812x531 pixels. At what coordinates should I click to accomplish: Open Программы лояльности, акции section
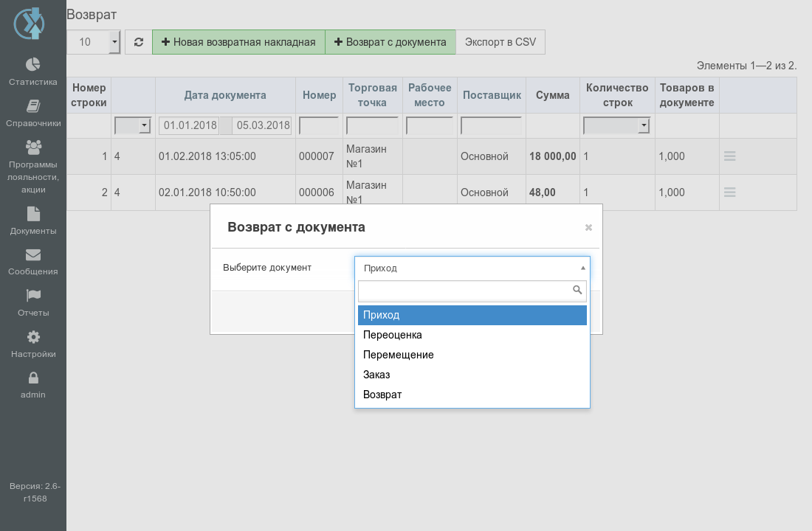(33, 167)
